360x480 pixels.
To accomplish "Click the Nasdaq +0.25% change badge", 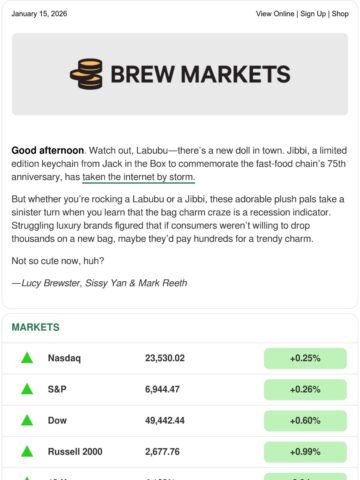I will coord(305,358).
